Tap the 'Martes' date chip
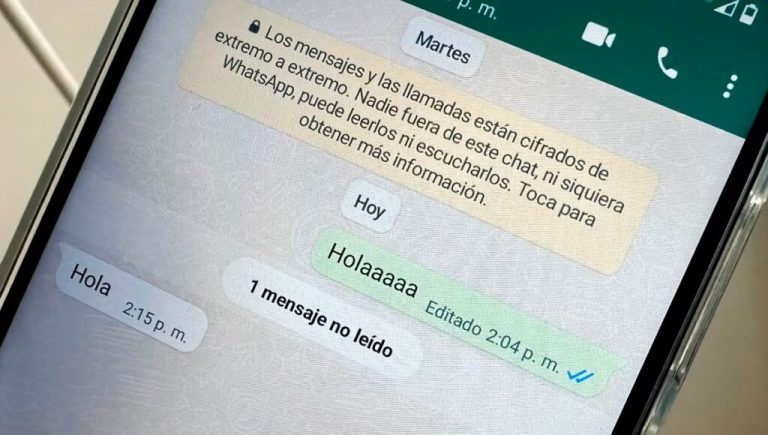The image size is (768, 435). pyautogui.click(x=442, y=47)
